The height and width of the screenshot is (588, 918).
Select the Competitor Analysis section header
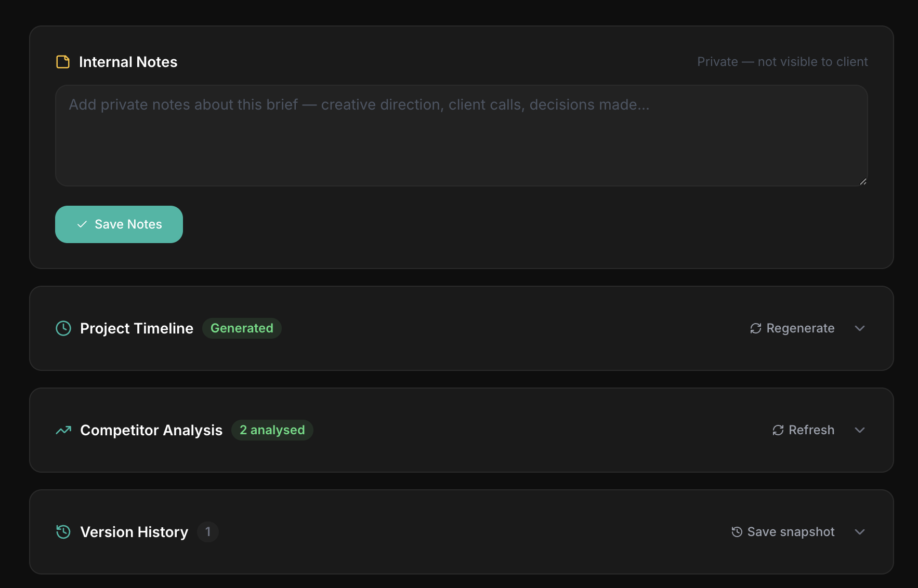(151, 430)
